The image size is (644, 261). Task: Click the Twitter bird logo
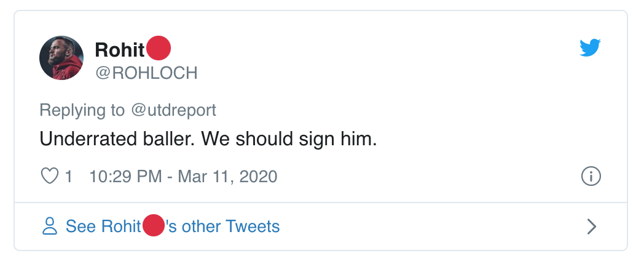(x=589, y=49)
